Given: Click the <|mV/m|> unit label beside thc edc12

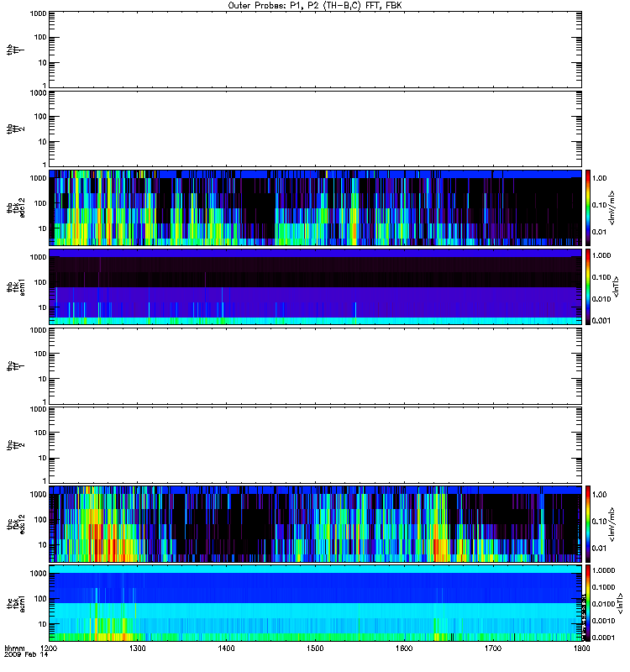Looking at the screenshot, I should tap(612, 524).
